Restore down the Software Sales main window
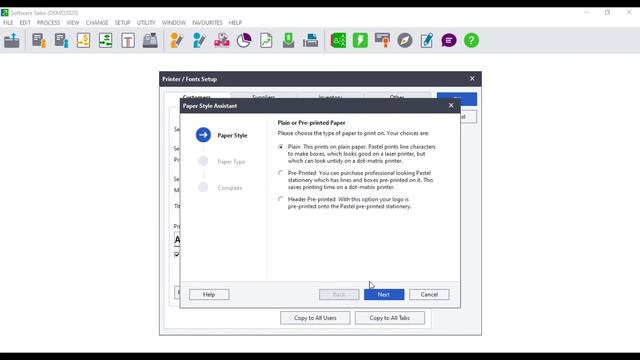 [x=607, y=13]
